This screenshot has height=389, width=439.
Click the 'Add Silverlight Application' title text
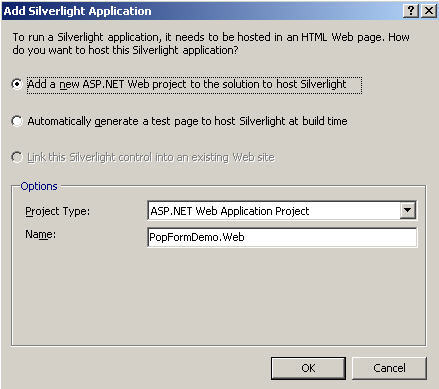[x=77, y=11]
